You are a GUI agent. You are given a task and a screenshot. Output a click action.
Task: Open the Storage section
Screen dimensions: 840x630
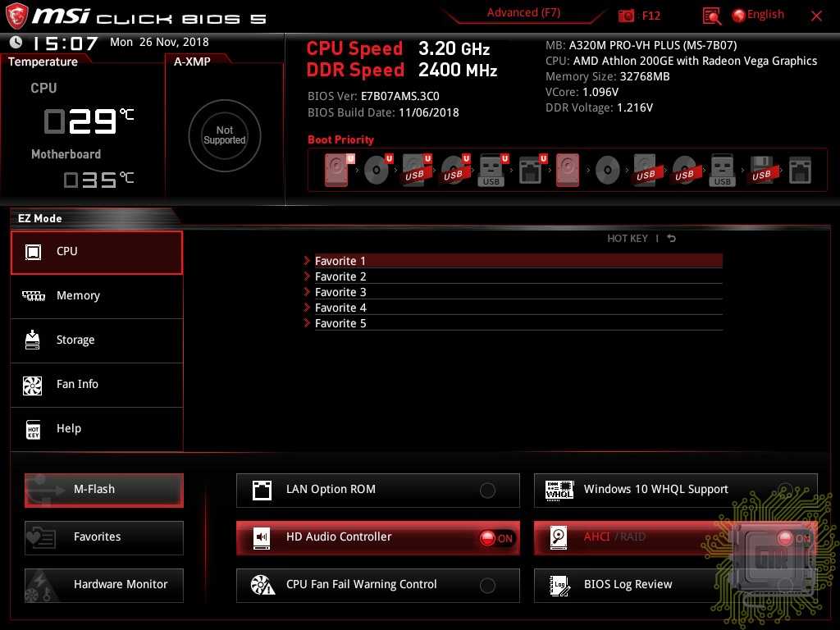[x=97, y=340]
